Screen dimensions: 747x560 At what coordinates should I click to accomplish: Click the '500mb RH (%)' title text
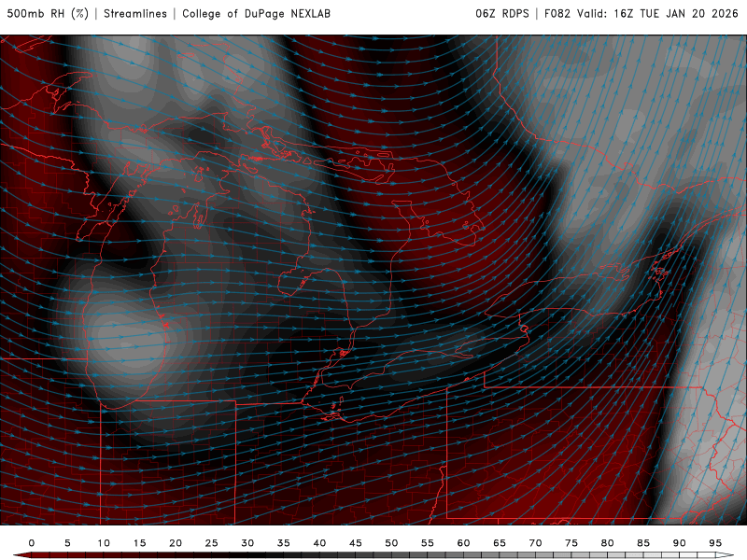48,14
